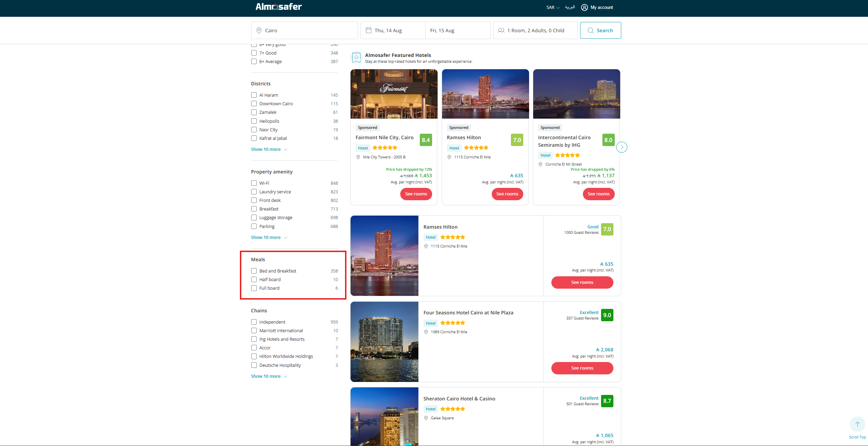The height and width of the screenshot is (446, 868).
Task: Enable the Wi-Fi amenity filter
Action: pos(254,183)
